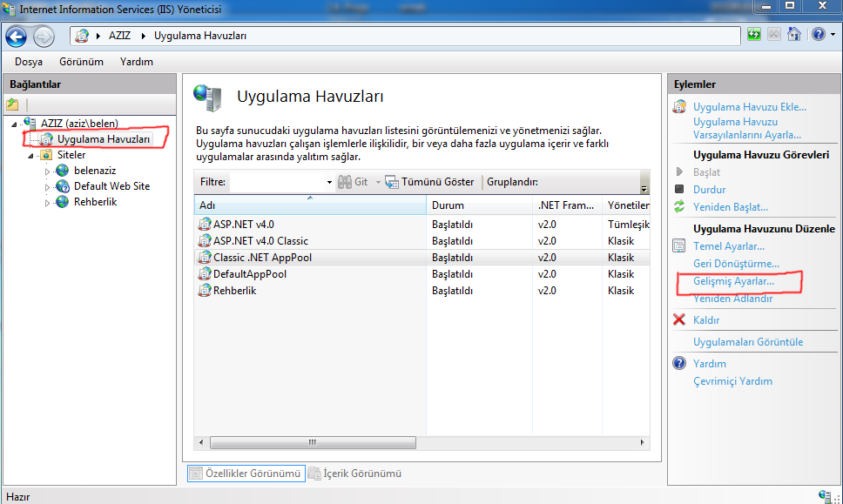Open the Dosya menu
This screenshot has width=843, height=504.
[x=29, y=62]
